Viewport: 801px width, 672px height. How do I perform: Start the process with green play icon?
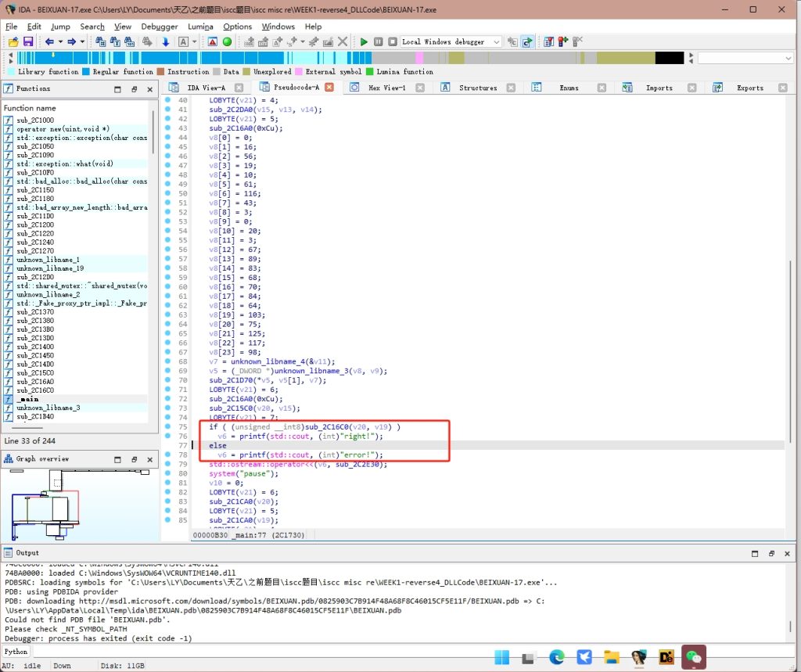click(364, 42)
